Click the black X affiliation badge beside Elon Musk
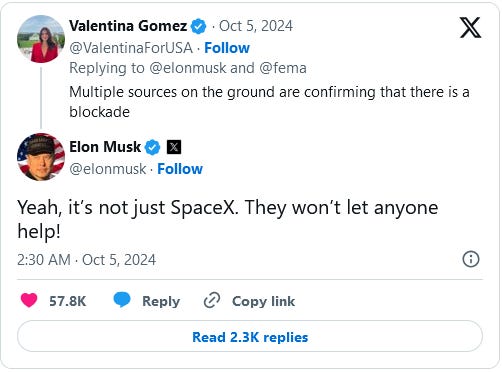Viewport: 502px width, 372px height. coord(174,147)
